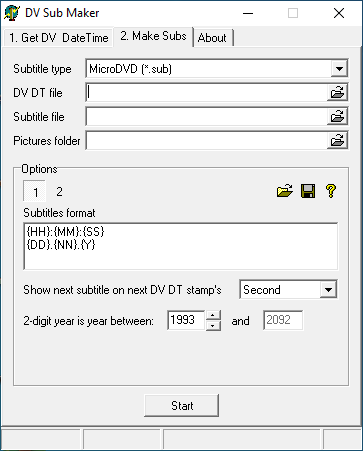The height and width of the screenshot is (451, 363).
Task: Select the 2. Make Subs tab
Action: click(153, 36)
